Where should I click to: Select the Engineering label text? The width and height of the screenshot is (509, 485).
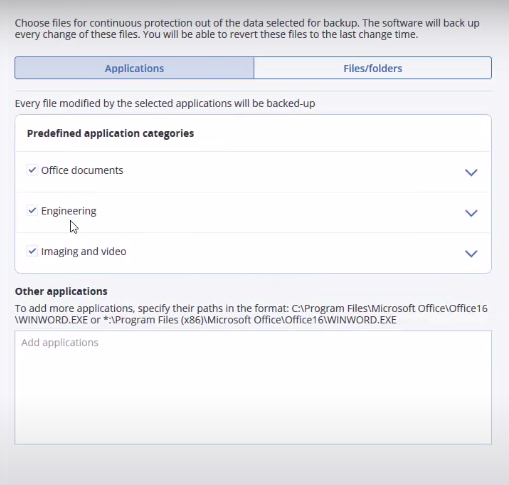69,211
